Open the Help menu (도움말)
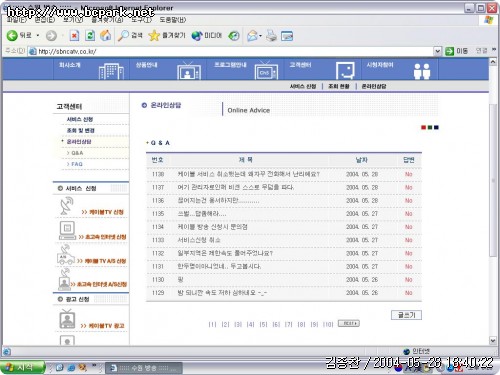The image size is (500, 375). tap(173, 20)
